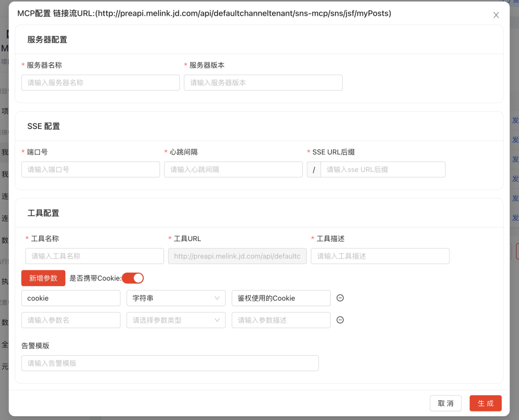
Task: Focus the 服务器名称 input field
Action: (100, 83)
